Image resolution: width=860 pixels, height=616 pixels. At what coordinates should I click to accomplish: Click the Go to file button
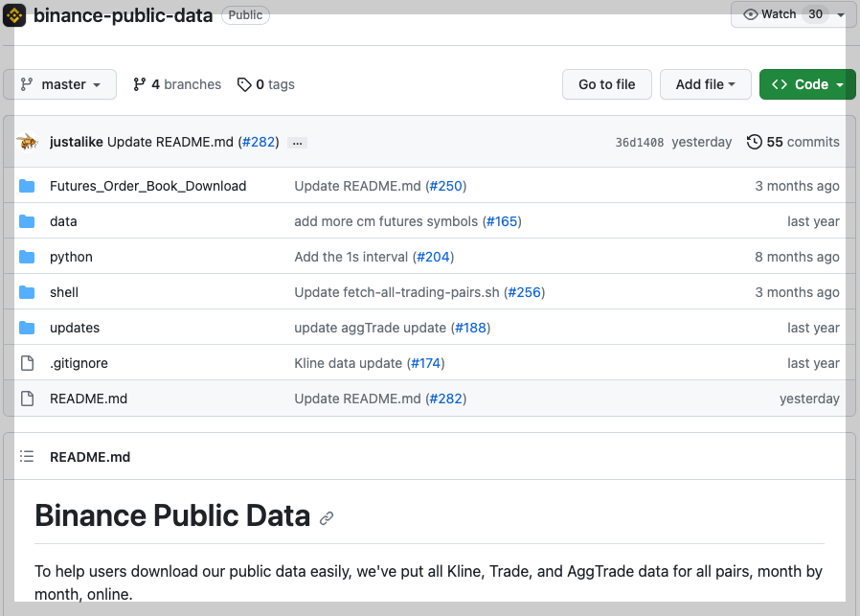606,84
